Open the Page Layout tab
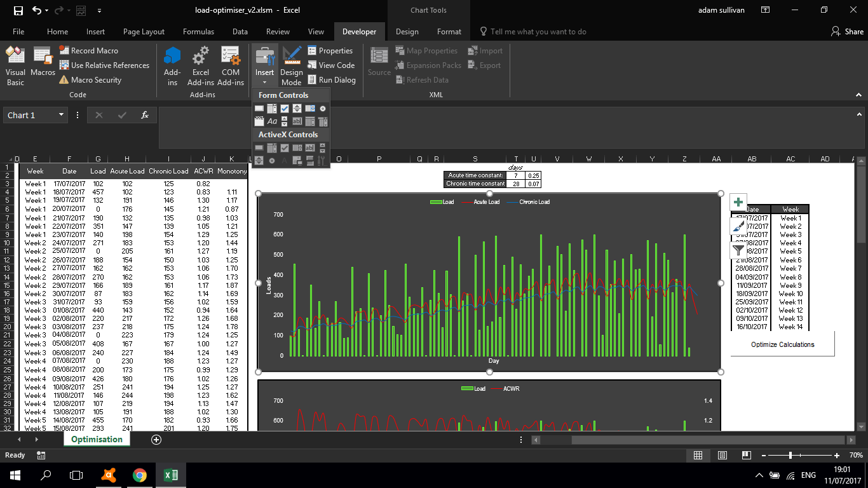 [x=144, y=32]
